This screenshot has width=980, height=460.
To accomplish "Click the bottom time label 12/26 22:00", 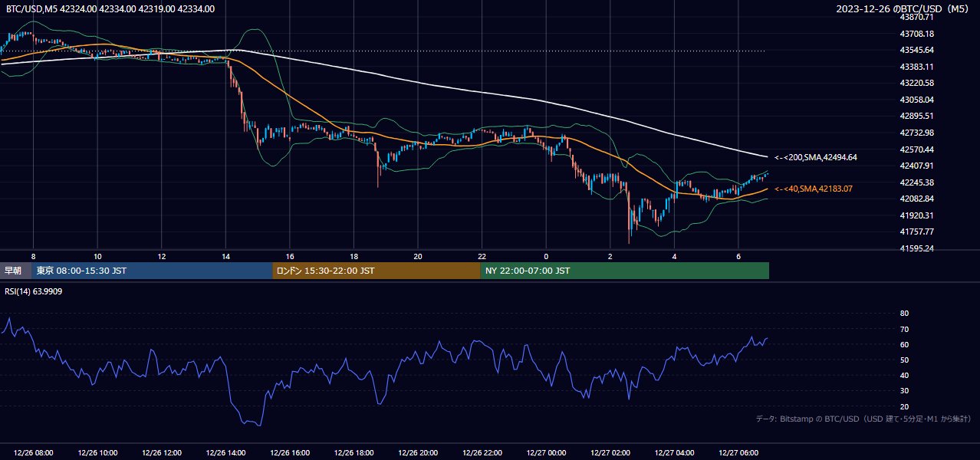I will [x=482, y=453].
